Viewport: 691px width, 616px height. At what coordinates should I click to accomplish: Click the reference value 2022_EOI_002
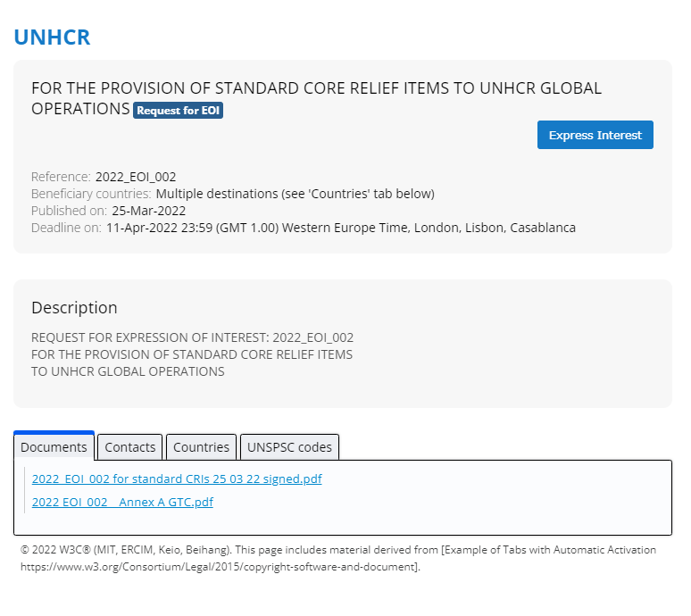click(136, 177)
